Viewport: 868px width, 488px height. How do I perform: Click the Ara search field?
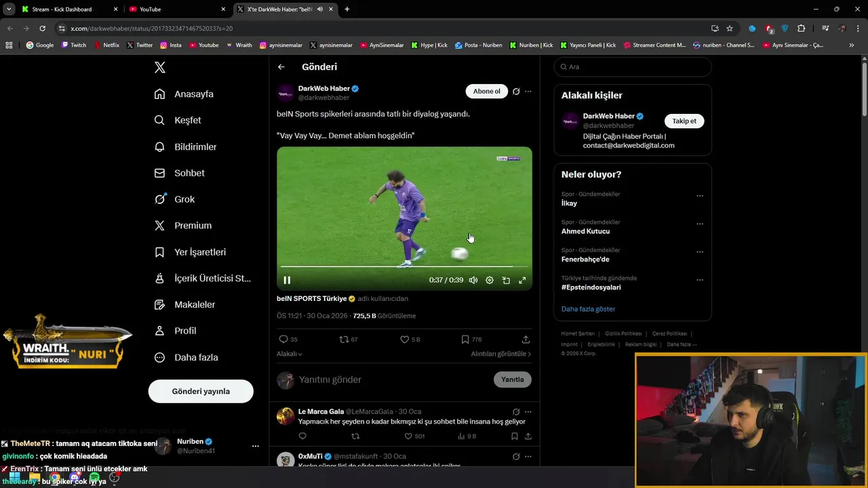coord(633,67)
